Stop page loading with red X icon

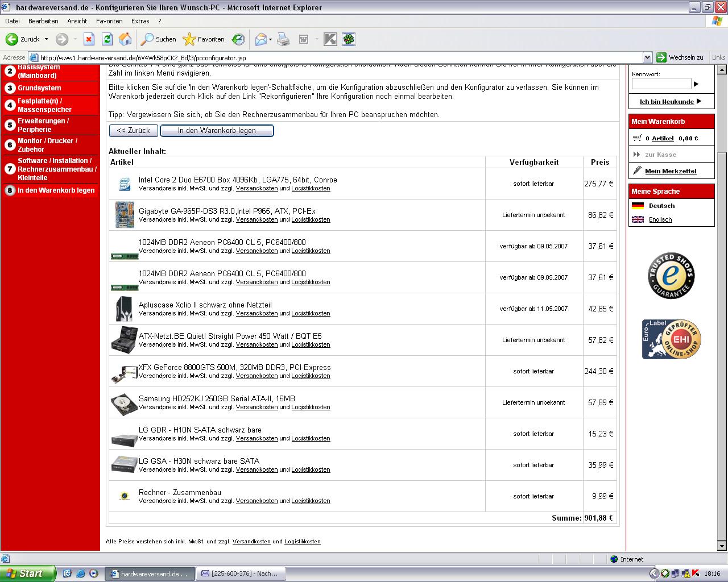89,39
